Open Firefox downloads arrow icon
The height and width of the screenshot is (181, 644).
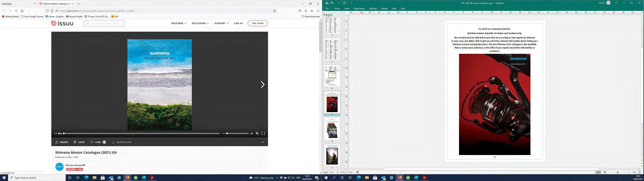pyautogui.click(x=306, y=11)
